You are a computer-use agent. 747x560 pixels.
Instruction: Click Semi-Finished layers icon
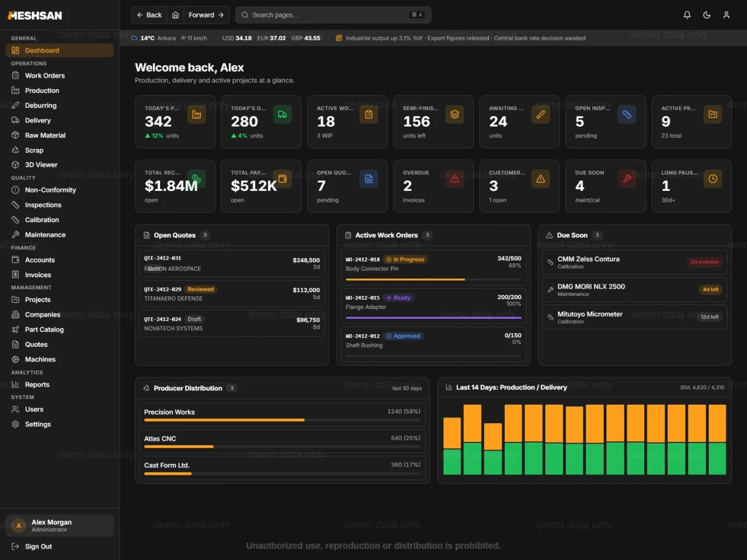point(454,114)
